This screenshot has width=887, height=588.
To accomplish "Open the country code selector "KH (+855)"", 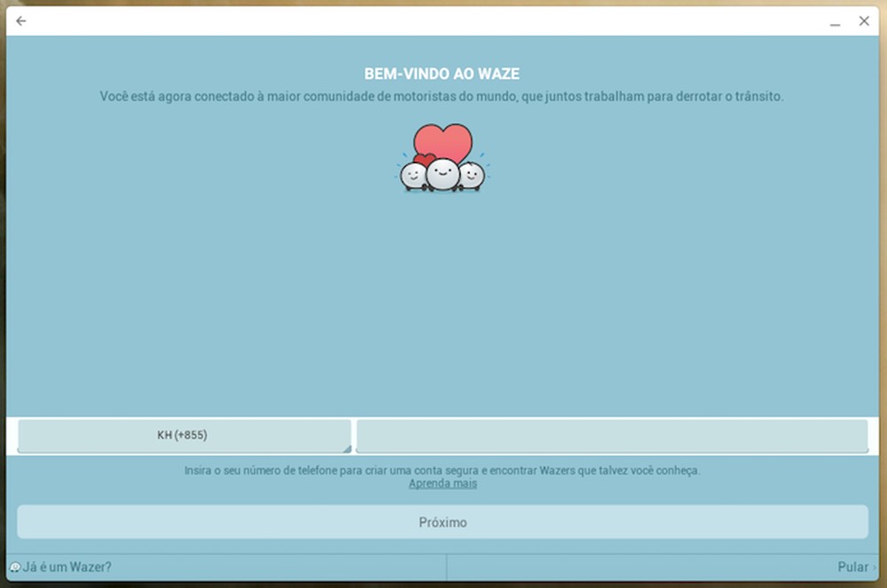I will tap(184, 435).
